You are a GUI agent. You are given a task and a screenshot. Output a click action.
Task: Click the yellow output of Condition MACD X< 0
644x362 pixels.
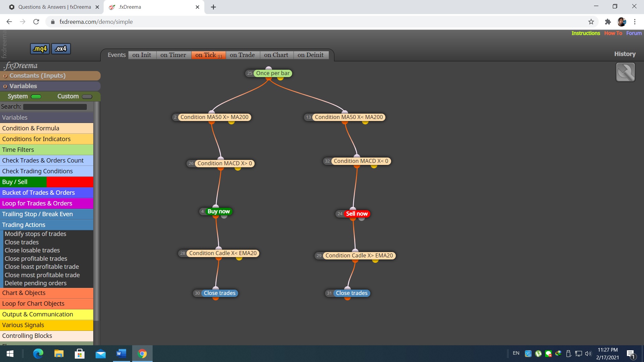(374, 166)
